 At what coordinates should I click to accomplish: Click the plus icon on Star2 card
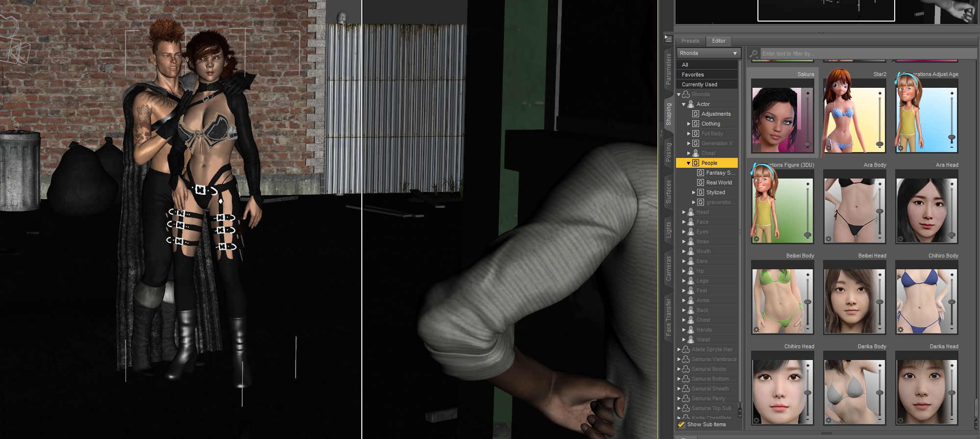(880, 93)
